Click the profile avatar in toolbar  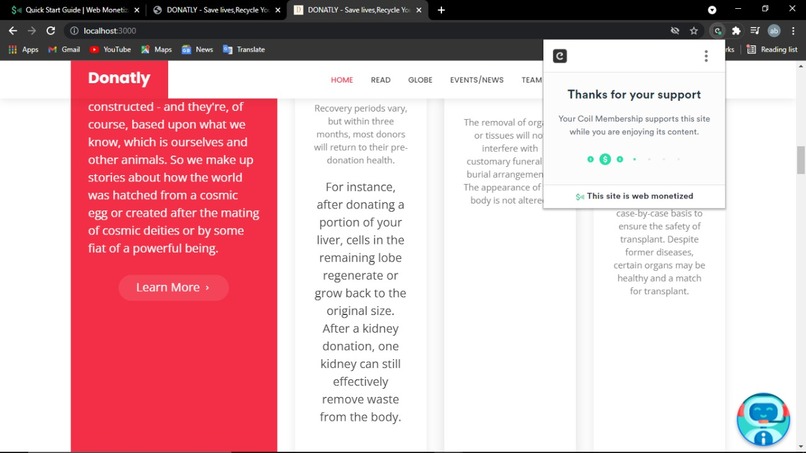coord(774,31)
